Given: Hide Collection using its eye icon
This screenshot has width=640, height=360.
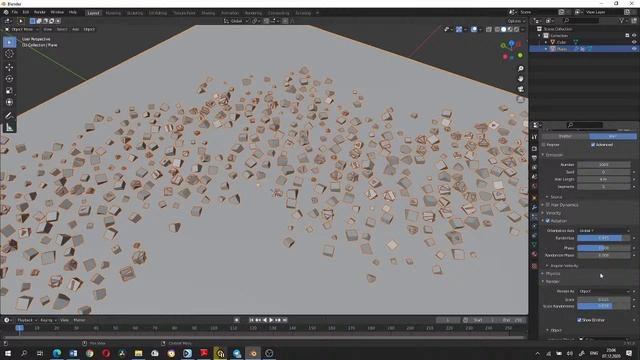Looking at the screenshot, I should tap(634, 36).
